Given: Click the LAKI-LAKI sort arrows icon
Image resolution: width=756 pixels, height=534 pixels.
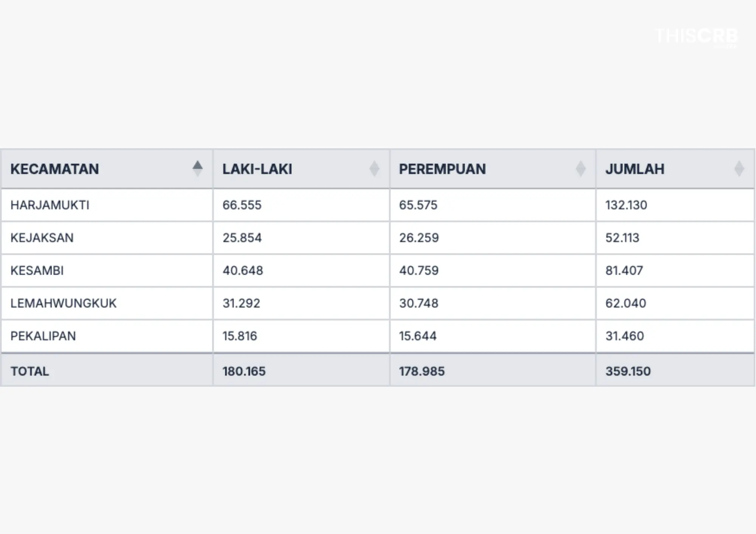Looking at the screenshot, I should pos(374,168).
